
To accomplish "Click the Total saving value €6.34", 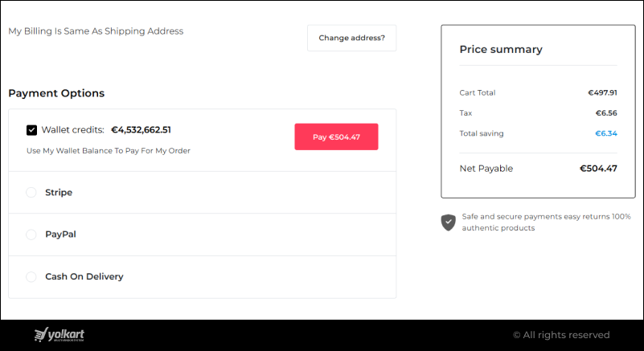I will point(605,133).
